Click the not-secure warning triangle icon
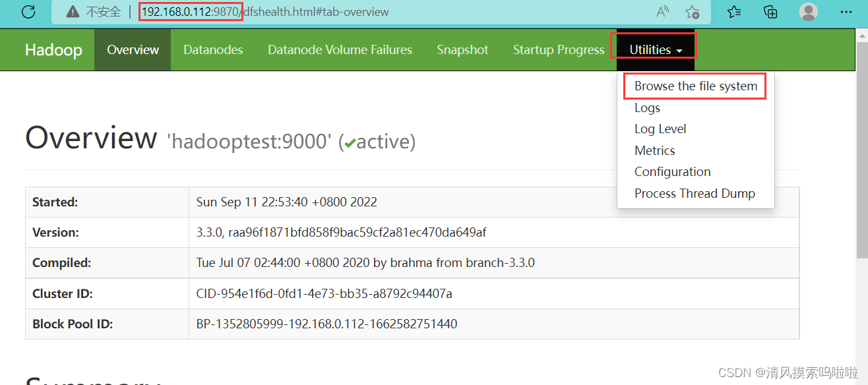868x385 pixels. [x=73, y=12]
